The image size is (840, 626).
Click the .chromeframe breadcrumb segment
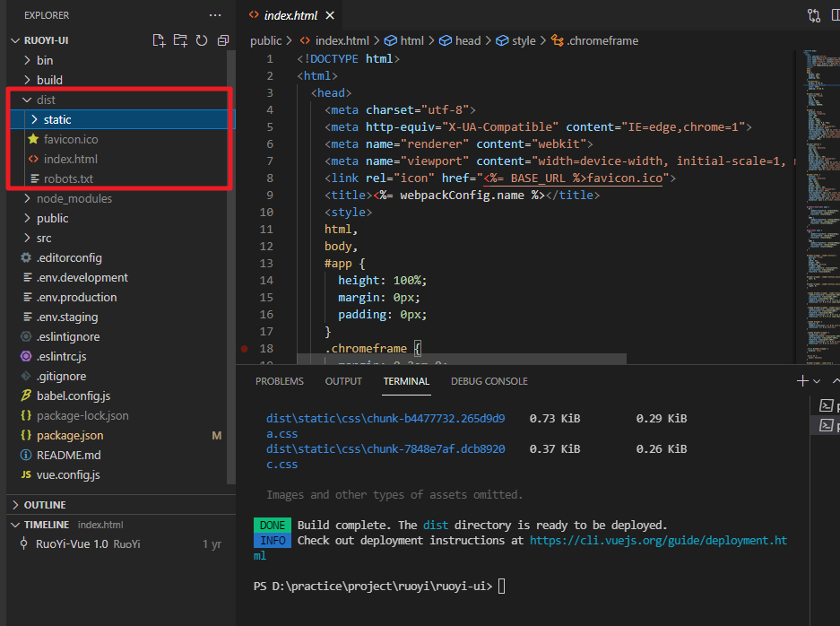(x=595, y=40)
